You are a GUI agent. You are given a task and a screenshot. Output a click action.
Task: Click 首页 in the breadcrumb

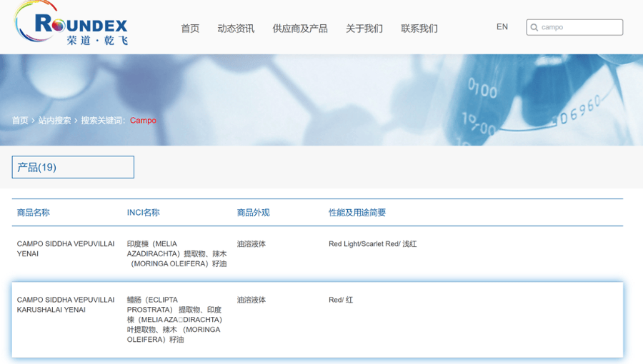20,121
